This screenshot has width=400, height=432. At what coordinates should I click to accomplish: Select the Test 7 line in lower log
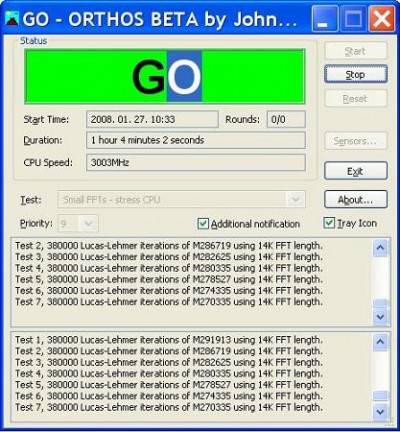click(x=169, y=407)
